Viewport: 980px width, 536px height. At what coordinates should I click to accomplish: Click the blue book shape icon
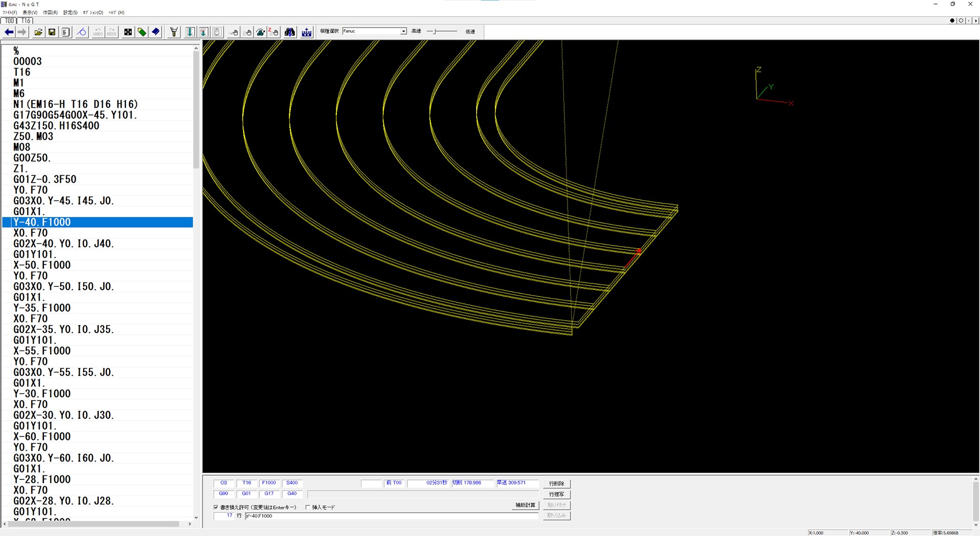point(156,32)
